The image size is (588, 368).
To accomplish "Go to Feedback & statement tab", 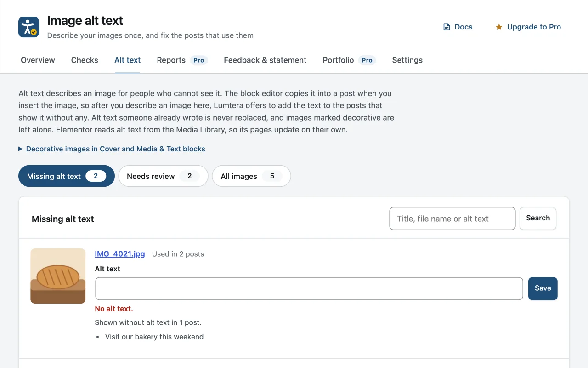I will coord(265,60).
